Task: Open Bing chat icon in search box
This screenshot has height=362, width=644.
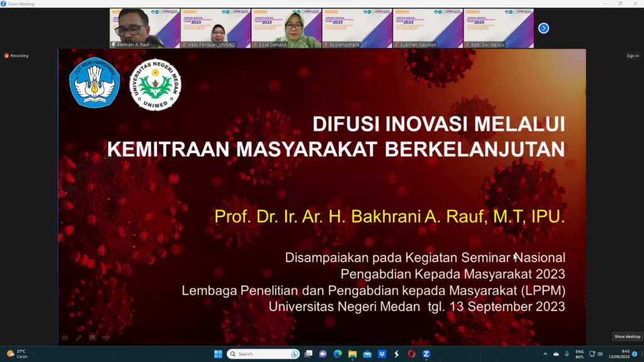Action: 294,354
